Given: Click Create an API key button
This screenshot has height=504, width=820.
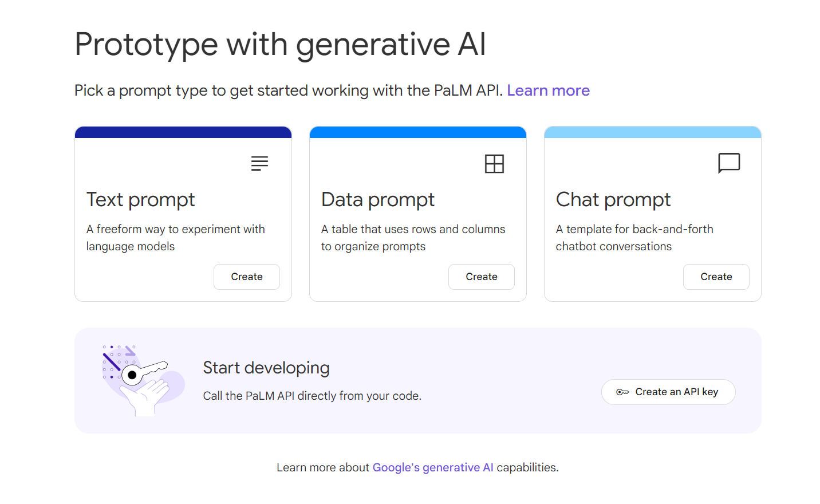Looking at the screenshot, I should click(668, 392).
